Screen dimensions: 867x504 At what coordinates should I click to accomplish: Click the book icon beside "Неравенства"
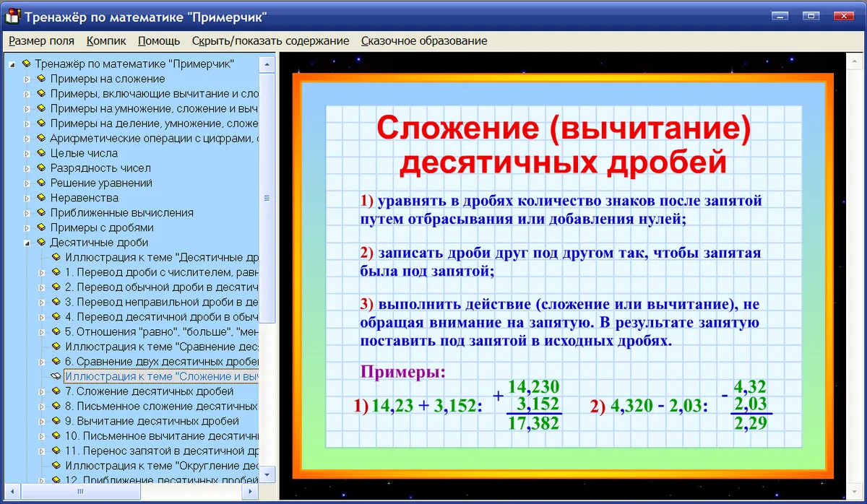point(40,198)
